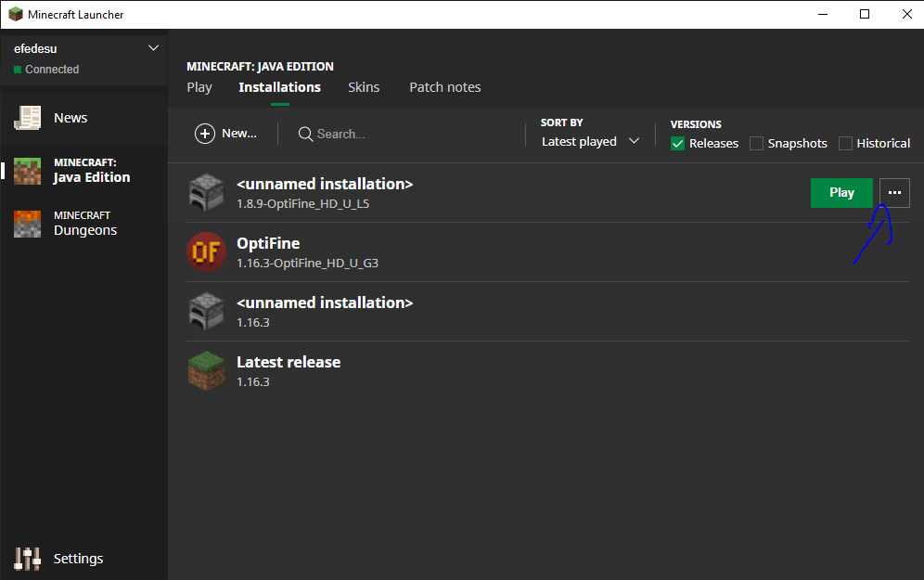Click the Minecraft Launcher title bar icon
The height and width of the screenshot is (580, 924).
pyautogui.click(x=16, y=14)
